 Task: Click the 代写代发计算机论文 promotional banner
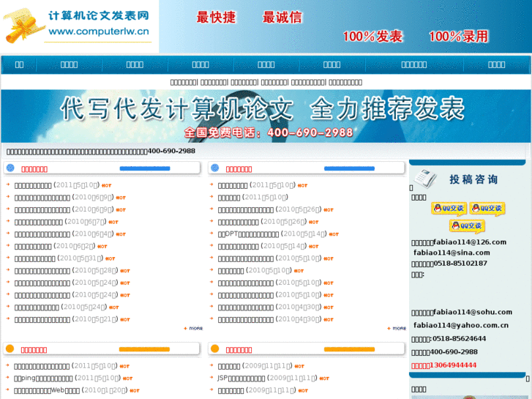(x=266, y=116)
